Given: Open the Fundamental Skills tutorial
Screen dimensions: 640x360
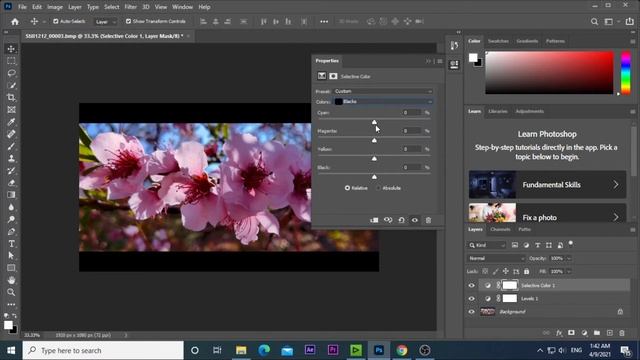Looking at the screenshot, I should [x=547, y=185].
